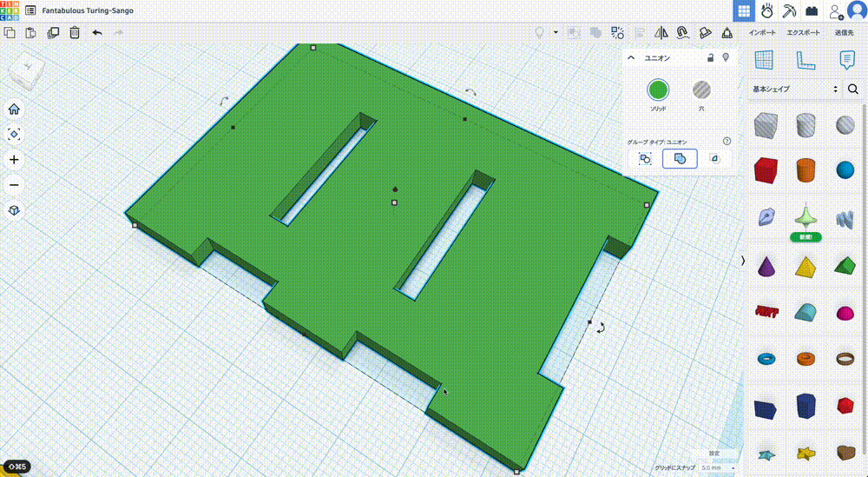Expand the show-all visibility dropdown arrow
Viewport: 868px width, 477px height.
tap(556, 33)
